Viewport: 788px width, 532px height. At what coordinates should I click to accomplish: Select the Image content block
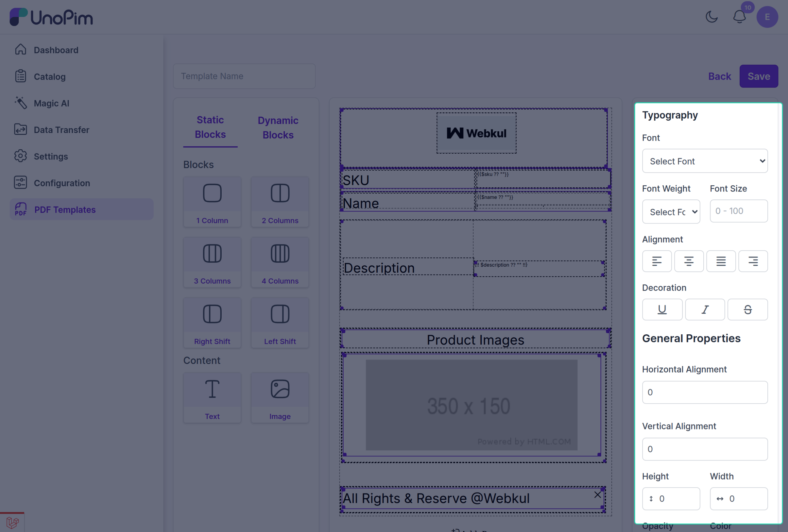(x=280, y=398)
